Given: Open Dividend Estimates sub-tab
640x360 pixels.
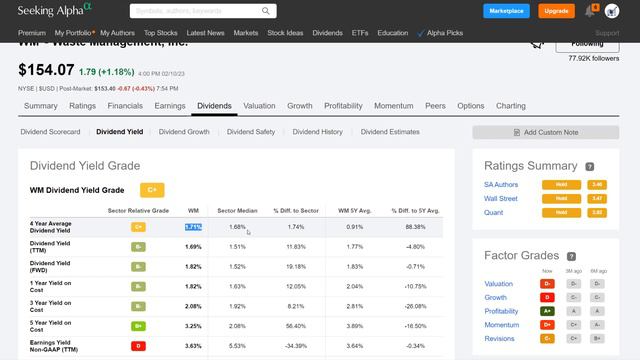Looking at the screenshot, I should tap(390, 132).
